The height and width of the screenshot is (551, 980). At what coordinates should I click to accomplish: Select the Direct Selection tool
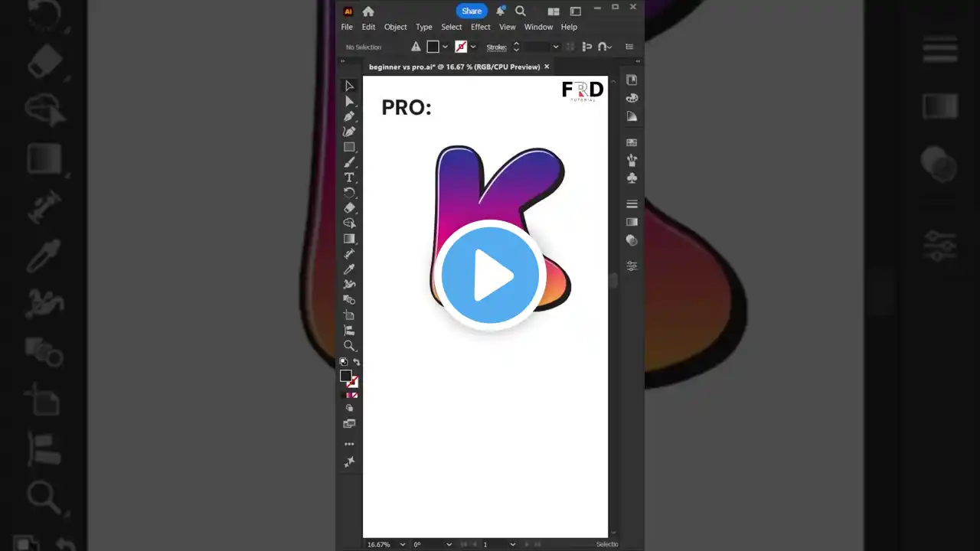pyautogui.click(x=349, y=101)
